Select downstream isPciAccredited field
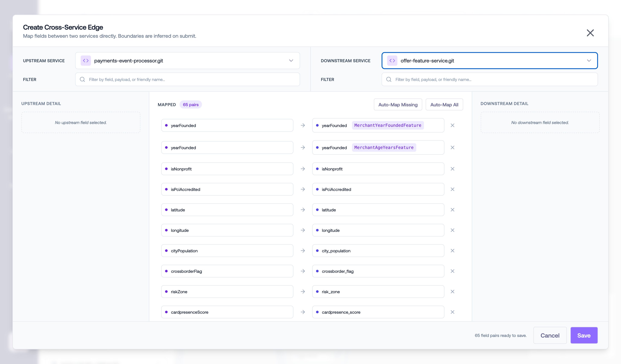Viewport: 621px width, 364px height. [378, 189]
